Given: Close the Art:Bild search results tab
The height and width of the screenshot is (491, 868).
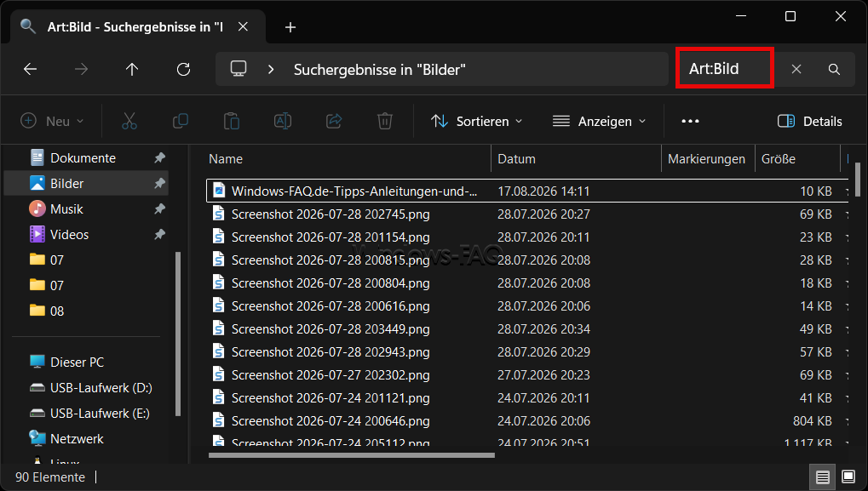Looking at the screenshot, I should 243,26.
